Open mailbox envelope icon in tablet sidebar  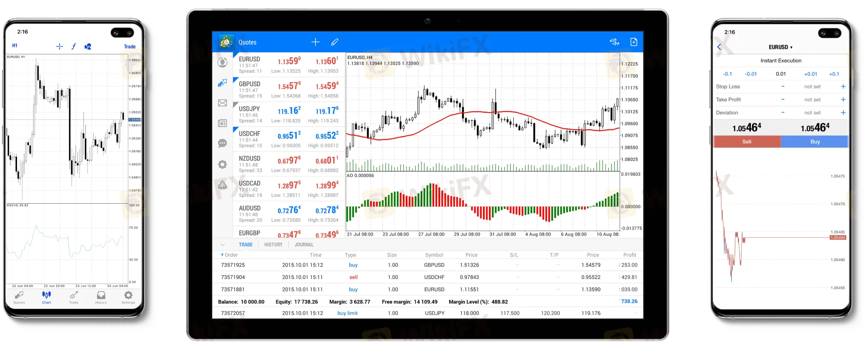tap(223, 103)
